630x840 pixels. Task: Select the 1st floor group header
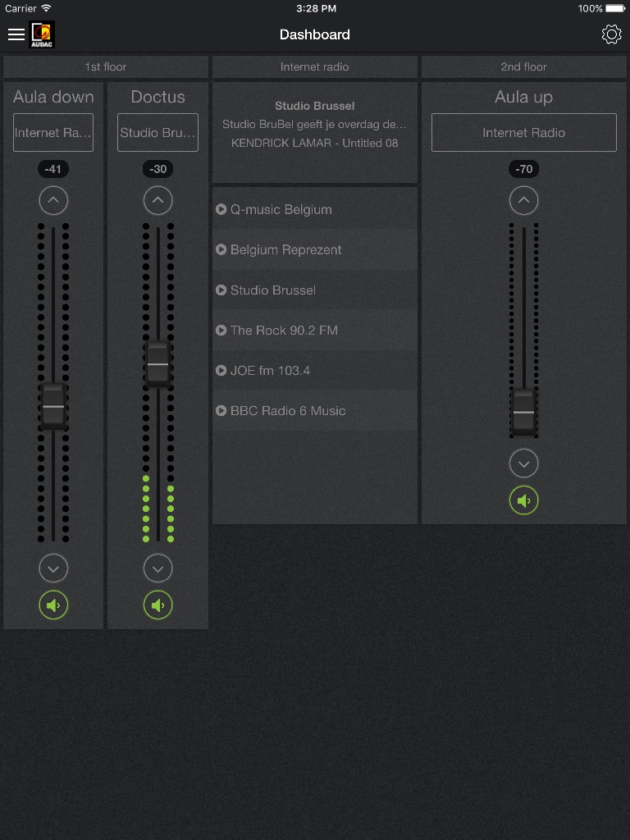tap(106, 67)
